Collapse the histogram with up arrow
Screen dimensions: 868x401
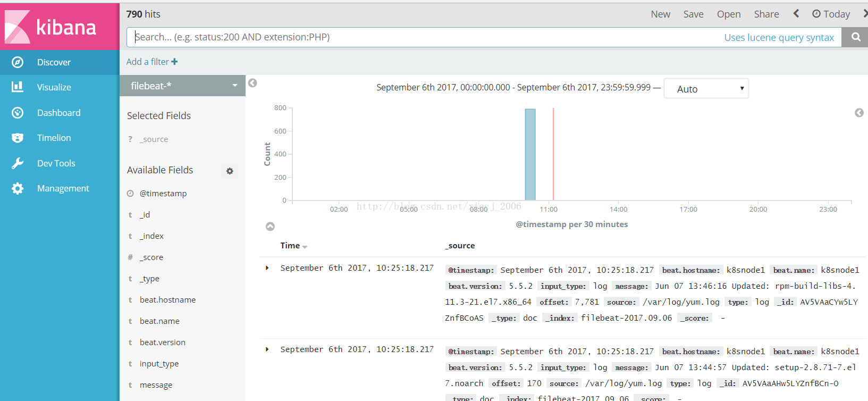(x=270, y=227)
